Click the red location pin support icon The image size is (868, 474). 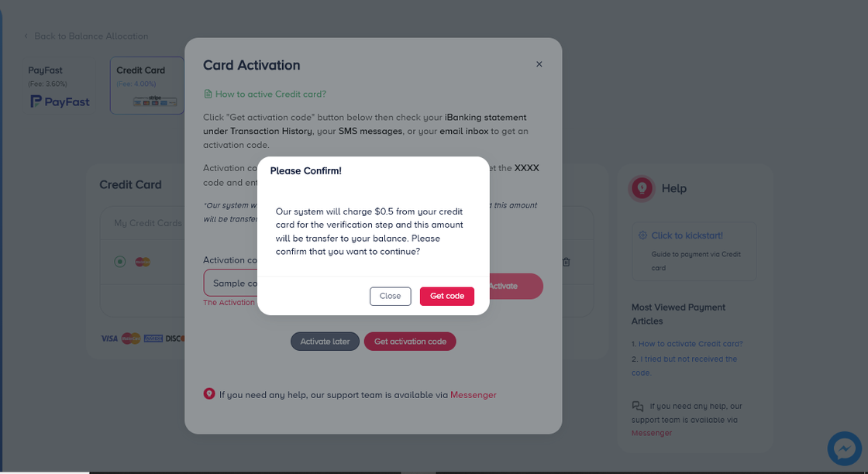208,394
